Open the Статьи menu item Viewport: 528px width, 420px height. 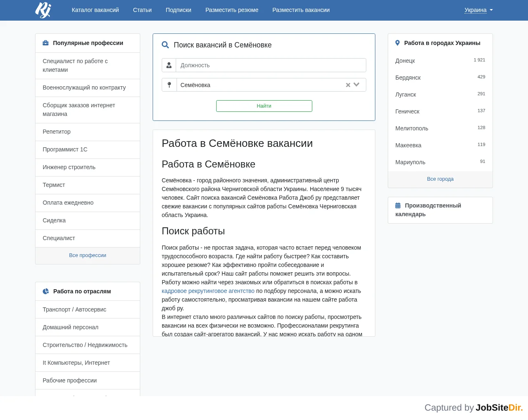[x=142, y=10]
